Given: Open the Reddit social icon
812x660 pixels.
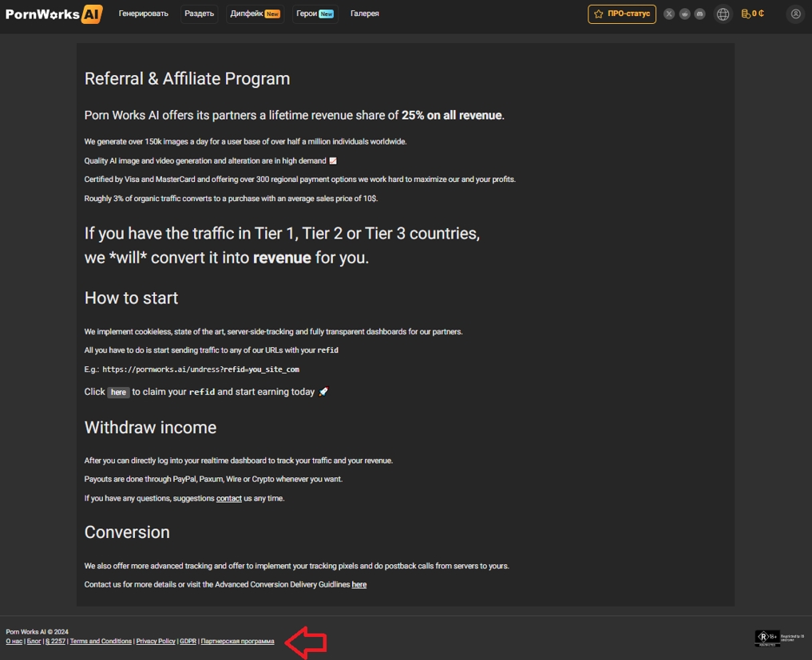Looking at the screenshot, I should coord(684,14).
